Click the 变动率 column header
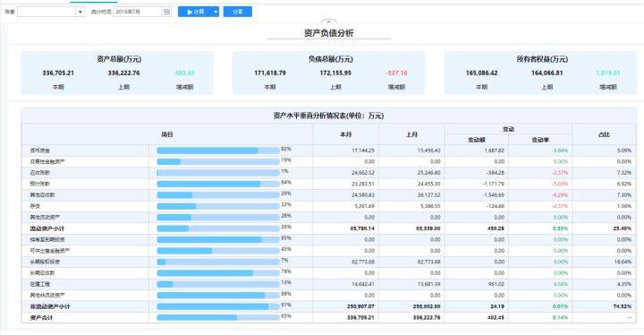The height and width of the screenshot is (335, 644). pos(540,140)
